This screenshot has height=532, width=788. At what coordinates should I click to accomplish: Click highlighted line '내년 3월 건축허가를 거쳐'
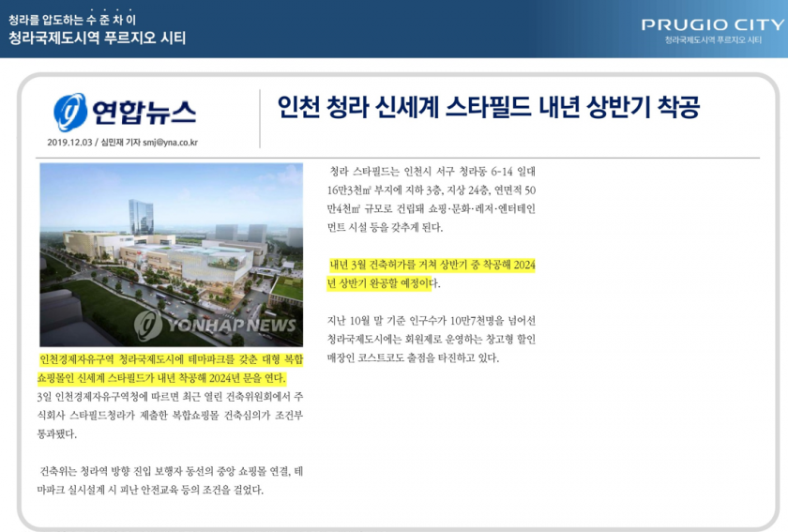pyautogui.click(x=432, y=265)
